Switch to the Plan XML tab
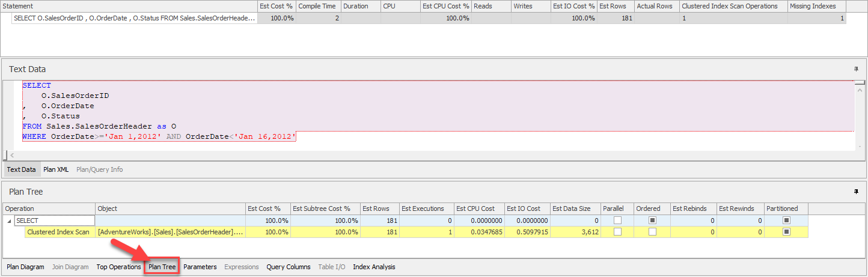Image resolution: width=868 pixels, height=277 pixels. click(x=57, y=169)
